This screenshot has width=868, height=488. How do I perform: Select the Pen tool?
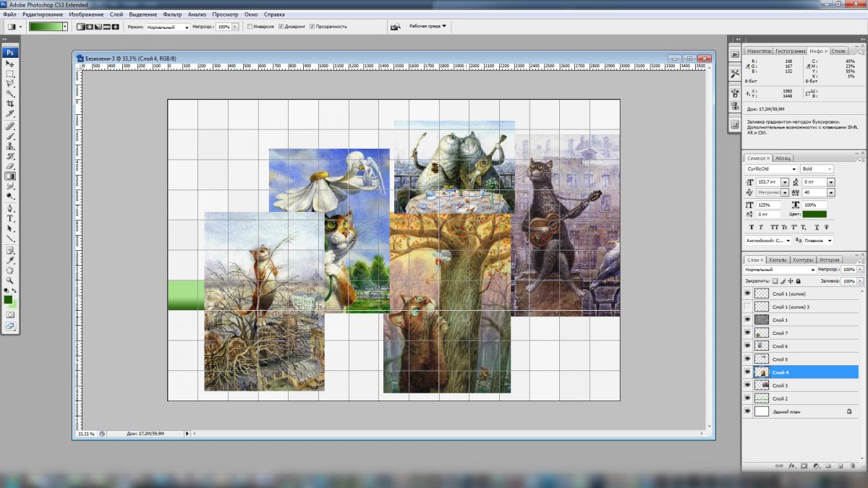click(10, 208)
